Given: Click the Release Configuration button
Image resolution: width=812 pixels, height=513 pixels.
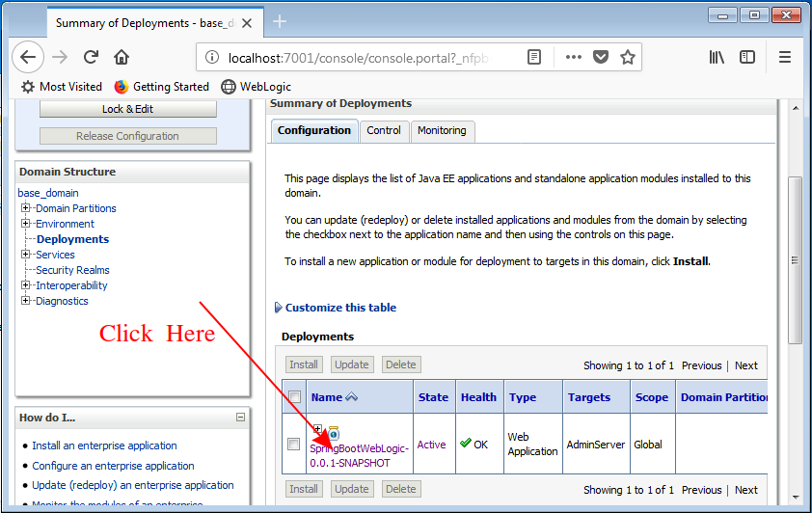Looking at the screenshot, I should click(128, 136).
